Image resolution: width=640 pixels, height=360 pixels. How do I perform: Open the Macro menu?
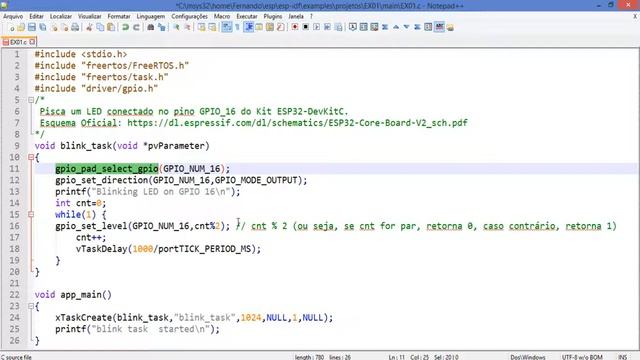coord(222,16)
